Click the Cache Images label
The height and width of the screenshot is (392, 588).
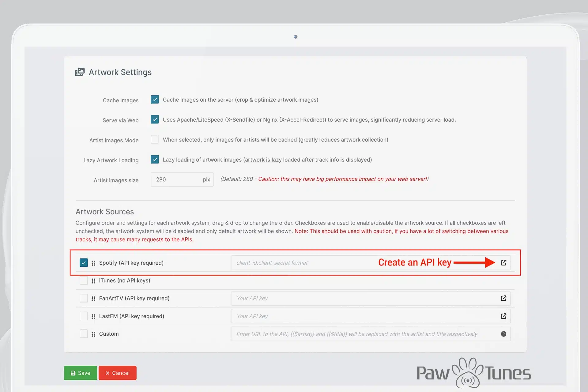(121, 100)
